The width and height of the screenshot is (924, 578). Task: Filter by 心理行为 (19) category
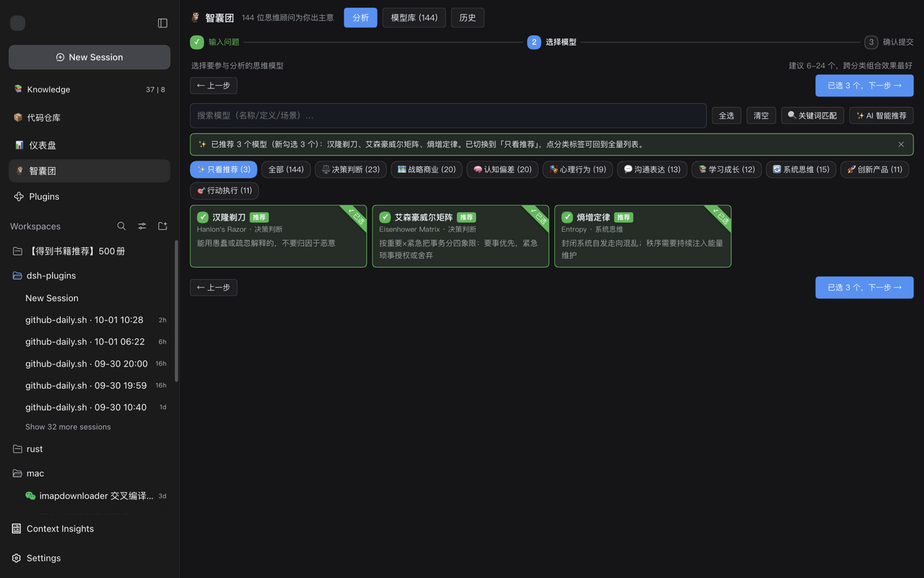click(x=577, y=170)
